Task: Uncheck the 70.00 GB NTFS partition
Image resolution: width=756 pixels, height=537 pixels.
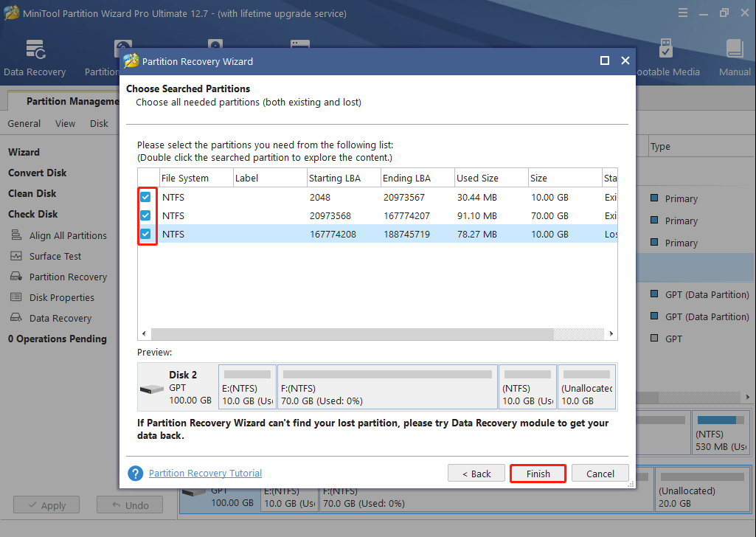Action: click(x=145, y=215)
